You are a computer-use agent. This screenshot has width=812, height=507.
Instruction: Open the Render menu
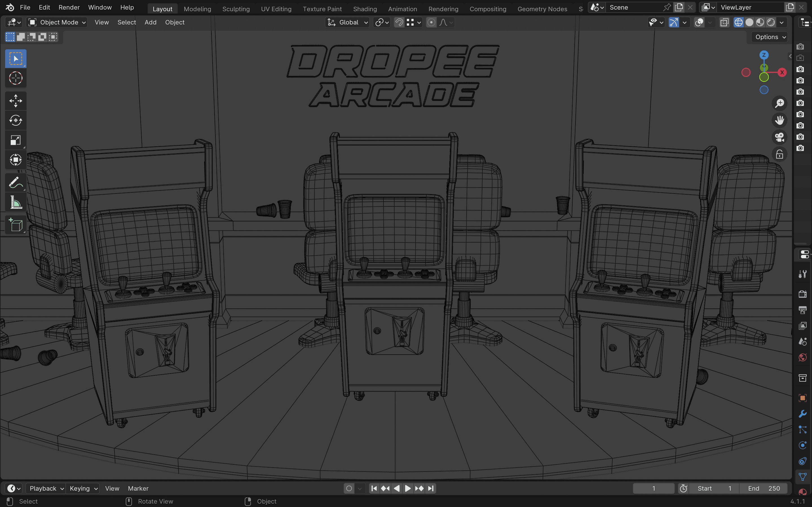(x=69, y=7)
